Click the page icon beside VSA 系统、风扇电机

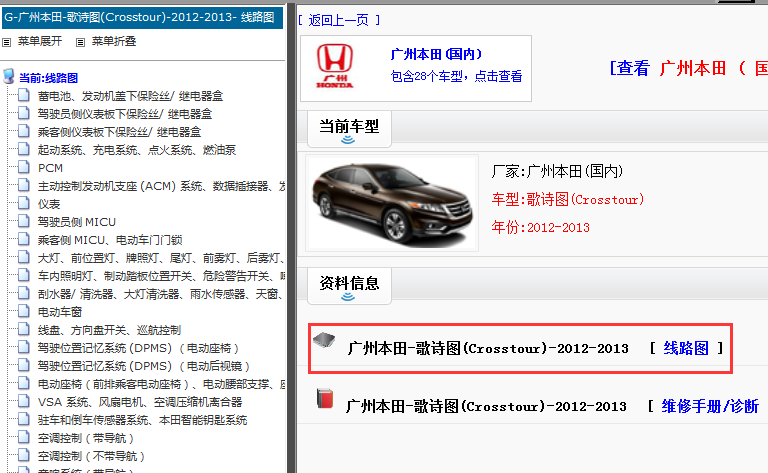(24, 401)
